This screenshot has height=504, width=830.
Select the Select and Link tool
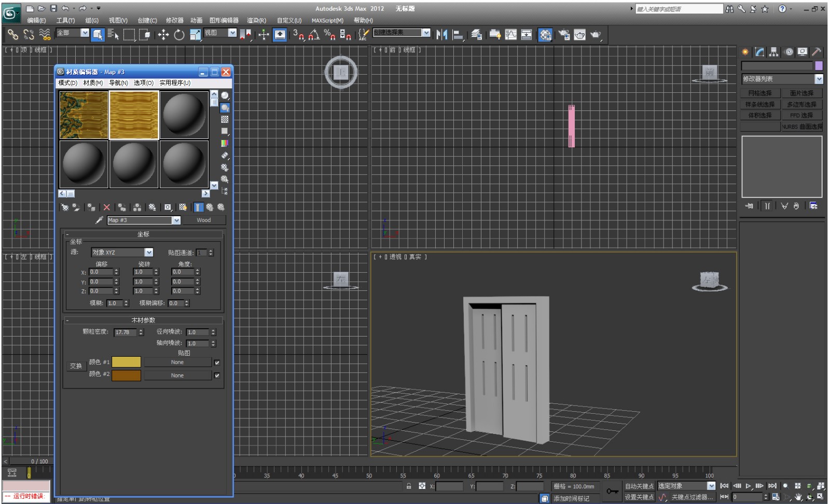click(12, 35)
